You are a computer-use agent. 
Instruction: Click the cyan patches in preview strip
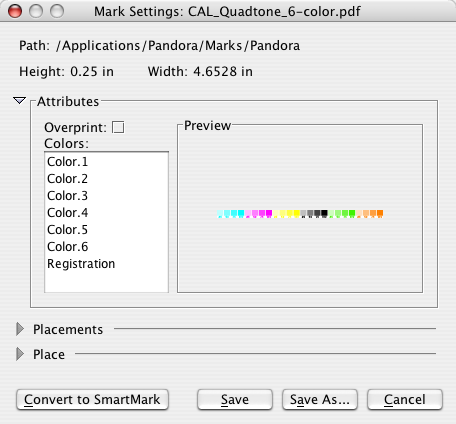coord(231,214)
